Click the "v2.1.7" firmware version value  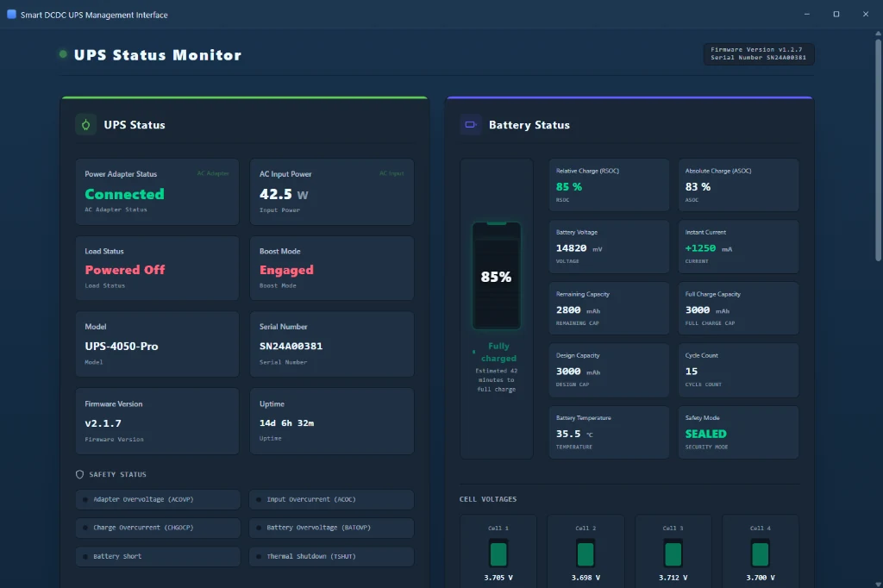103,423
